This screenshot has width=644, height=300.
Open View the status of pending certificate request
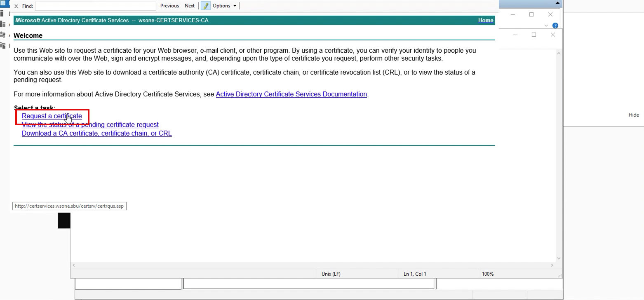pyautogui.click(x=90, y=125)
